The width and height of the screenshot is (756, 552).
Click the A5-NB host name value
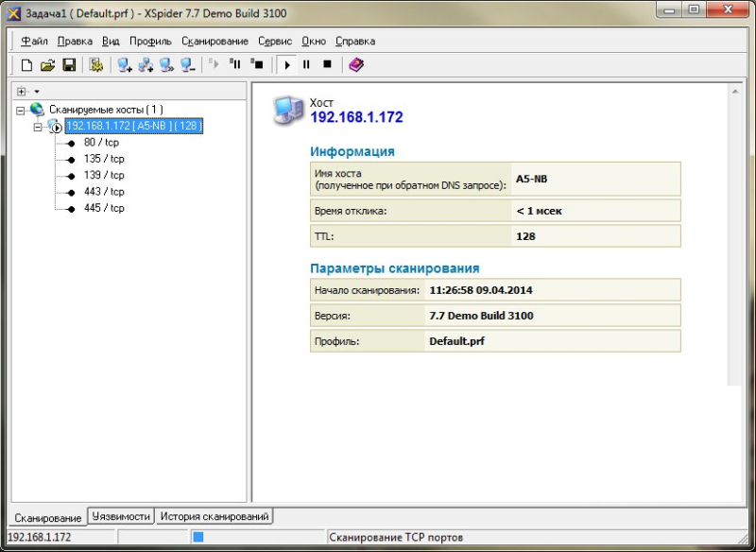pyautogui.click(x=531, y=179)
